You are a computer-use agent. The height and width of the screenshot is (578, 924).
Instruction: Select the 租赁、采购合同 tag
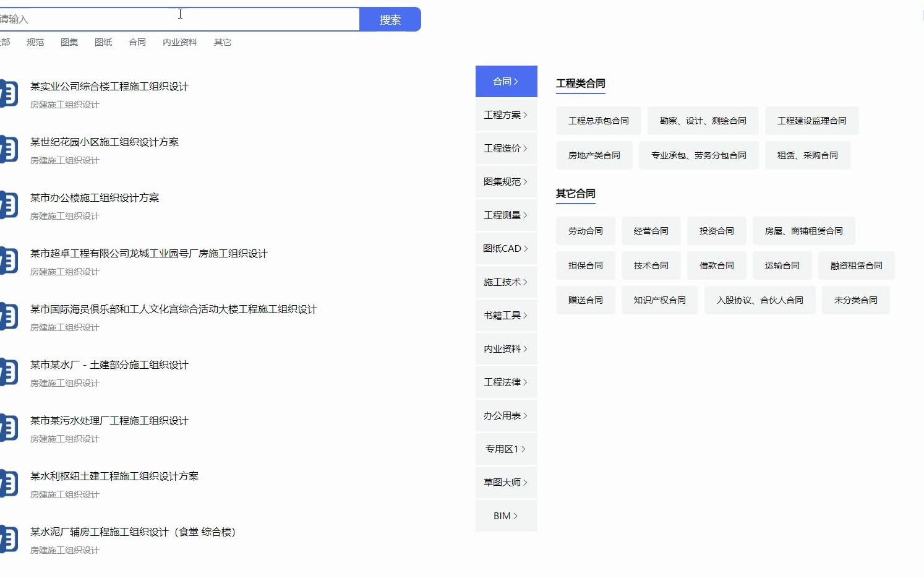(808, 155)
